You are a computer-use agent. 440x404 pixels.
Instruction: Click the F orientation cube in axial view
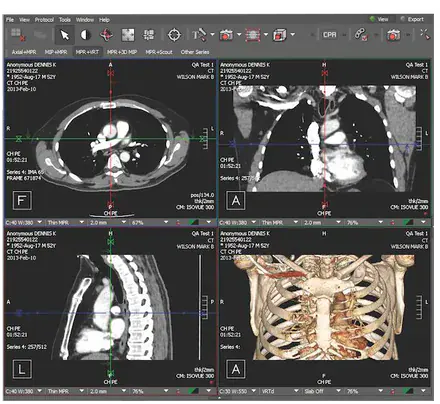(x=22, y=200)
